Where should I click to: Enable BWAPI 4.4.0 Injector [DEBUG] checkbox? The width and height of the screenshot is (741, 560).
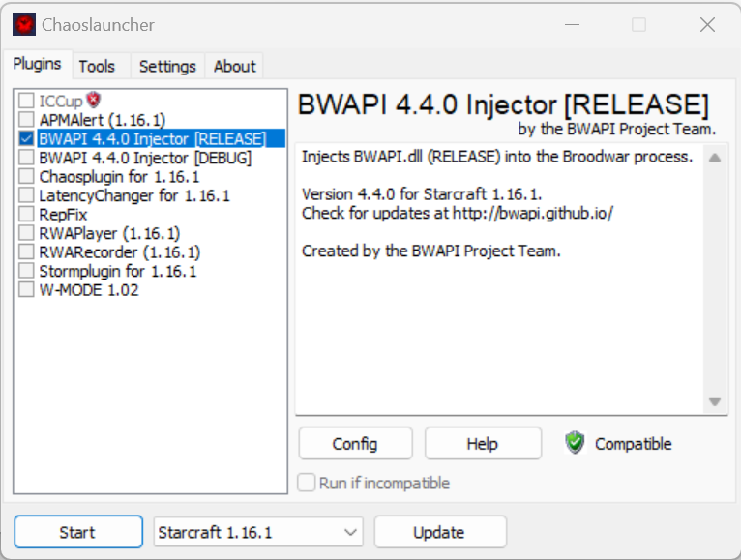click(26, 158)
